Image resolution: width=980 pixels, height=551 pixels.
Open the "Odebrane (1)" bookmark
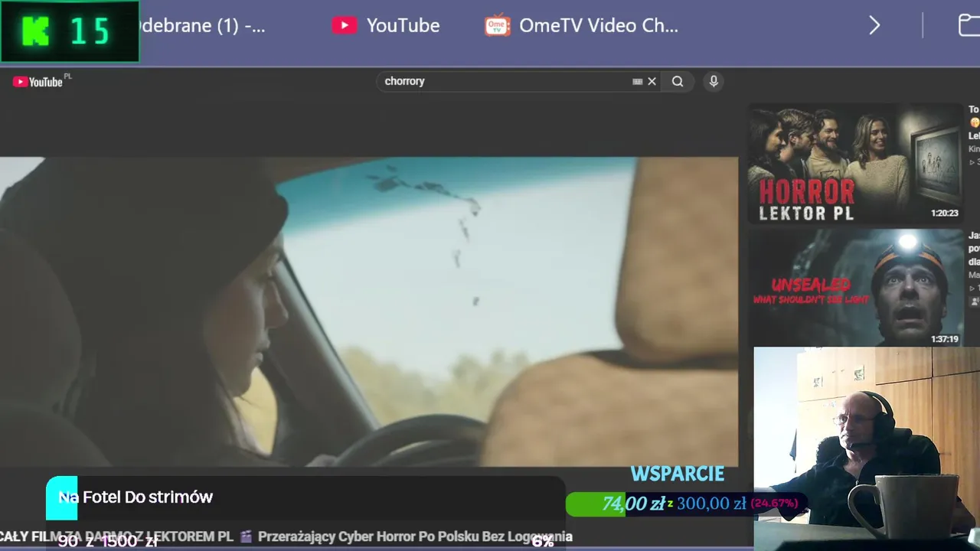pyautogui.click(x=202, y=25)
